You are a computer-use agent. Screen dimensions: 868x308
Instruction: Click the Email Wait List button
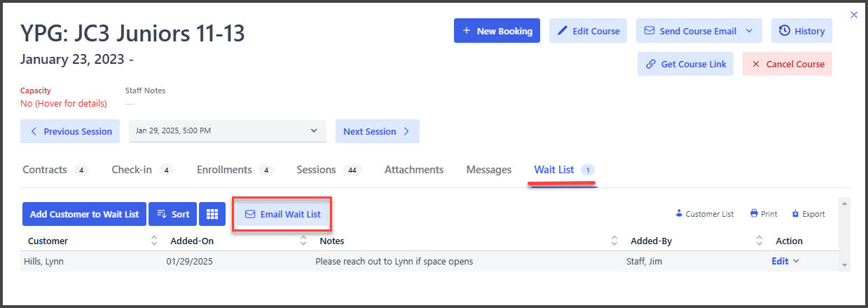[x=282, y=214]
